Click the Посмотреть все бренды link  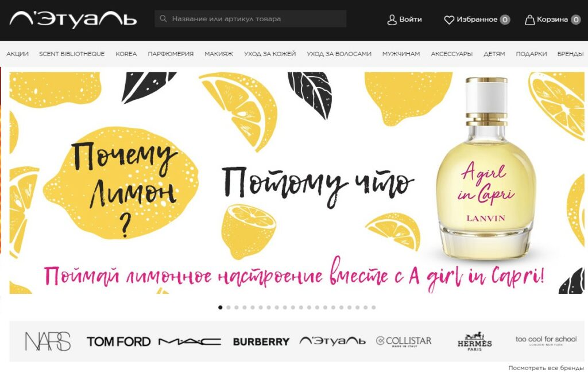(x=546, y=368)
